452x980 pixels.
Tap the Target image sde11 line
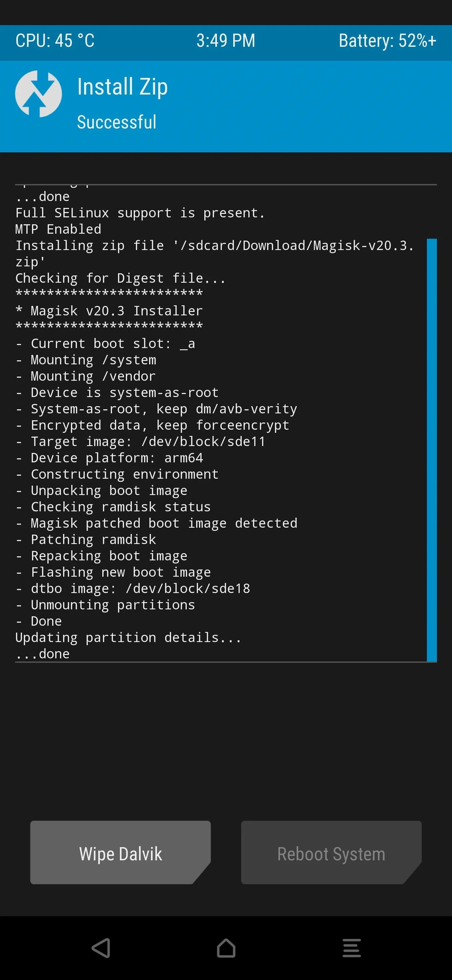(140, 441)
